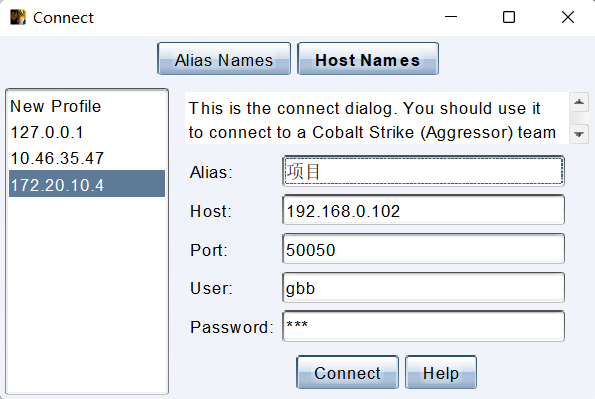Click the Connect button

tap(347, 372)
